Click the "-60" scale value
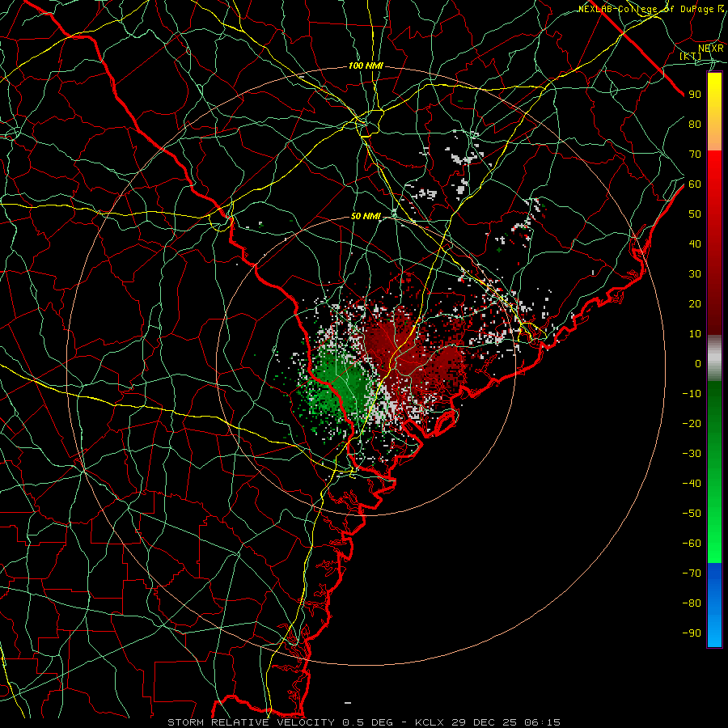This screenshot has width=728, height=728. click(692, 544)
